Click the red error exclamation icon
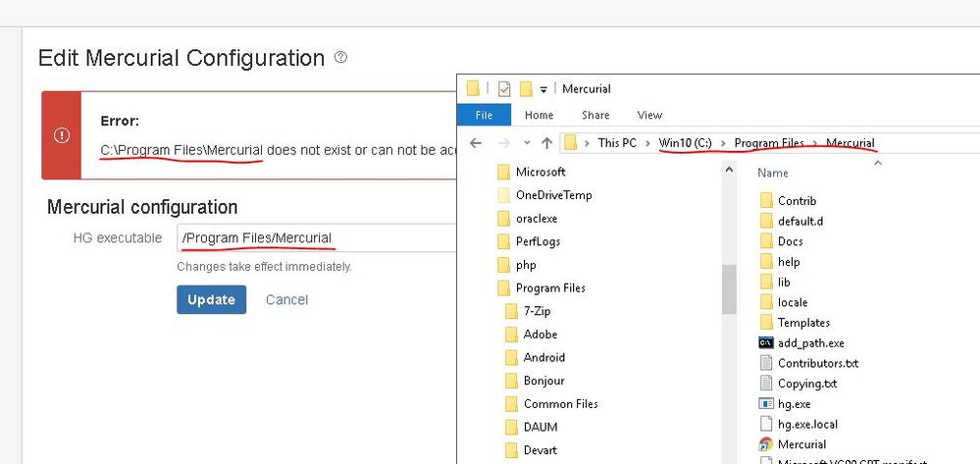This screenshot has height=464, width=980. point(62,135)
